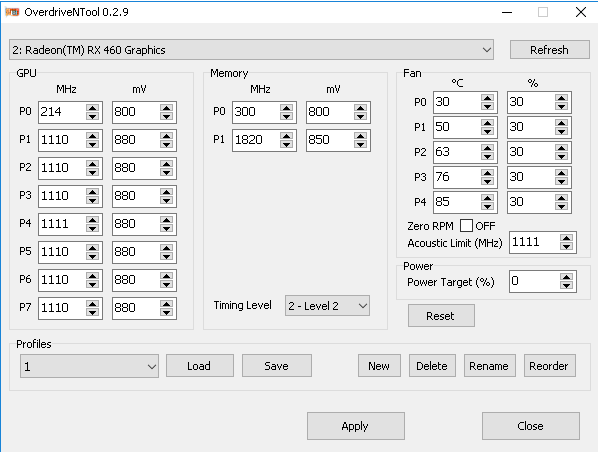Increase GPU P3 MHz with up arrow
This screenshot has height=452, width=598.
point(92,191)
